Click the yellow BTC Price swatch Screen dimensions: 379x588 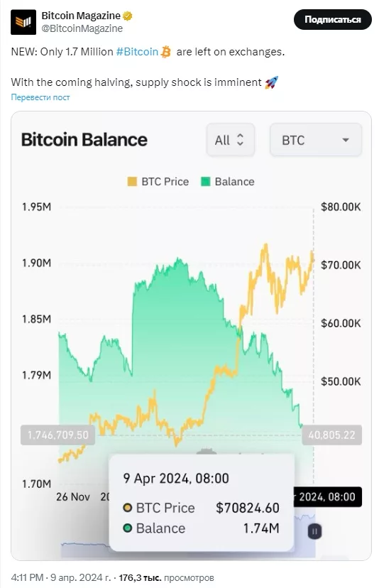(x=132, y=182)
